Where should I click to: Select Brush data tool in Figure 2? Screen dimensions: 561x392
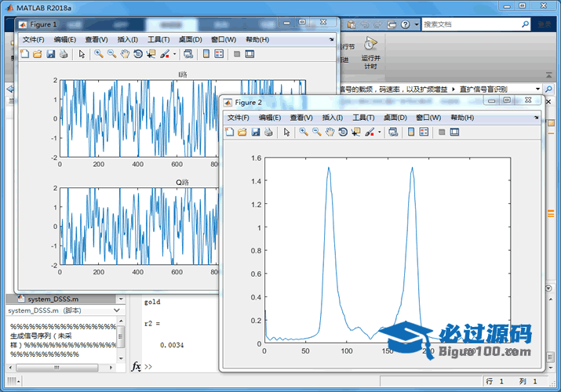(x=370, y=132)
